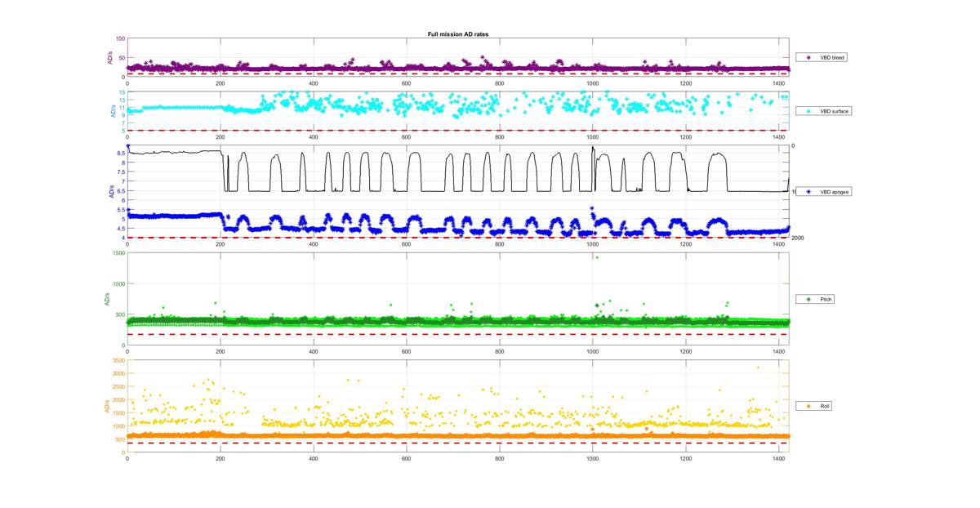980x508 pixels.
Task: Click the high outlier point near 1400 in pitch plot
Action: click(596, 257)
